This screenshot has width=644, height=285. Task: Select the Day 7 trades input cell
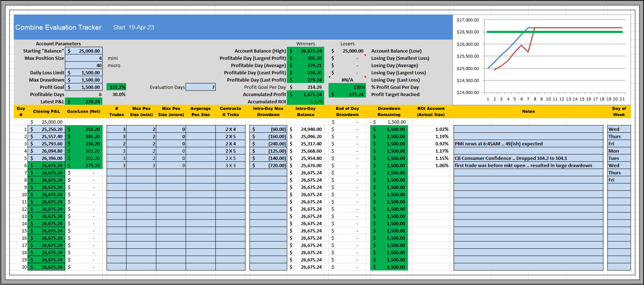[x=116, y=173]
